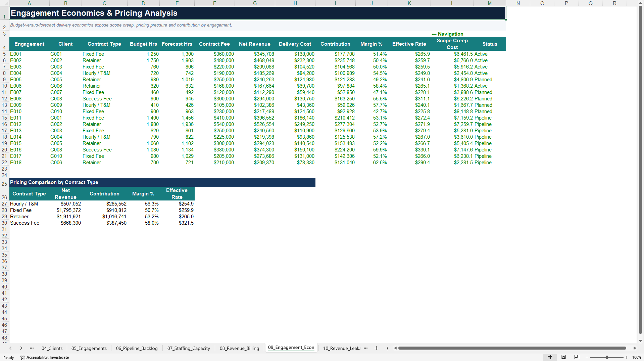Open Accessibility Investigate status item
The height and width of the screenshot is (361, 644).
tap(45, 357)
